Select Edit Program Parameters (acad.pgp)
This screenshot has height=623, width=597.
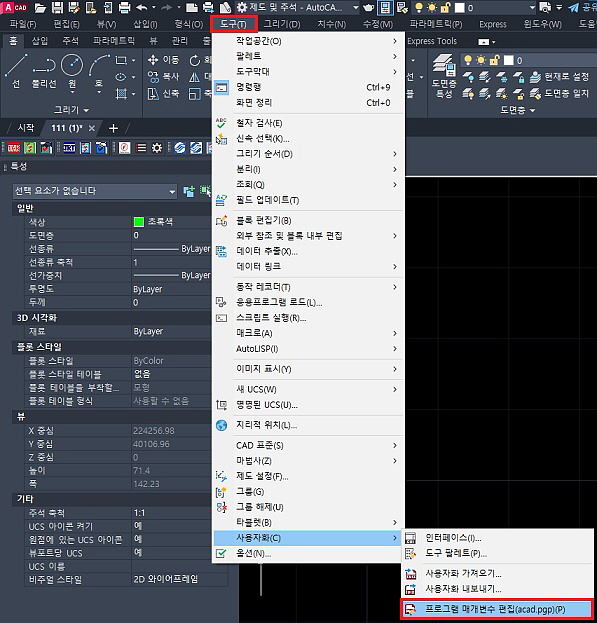click(x=497, y=609)
